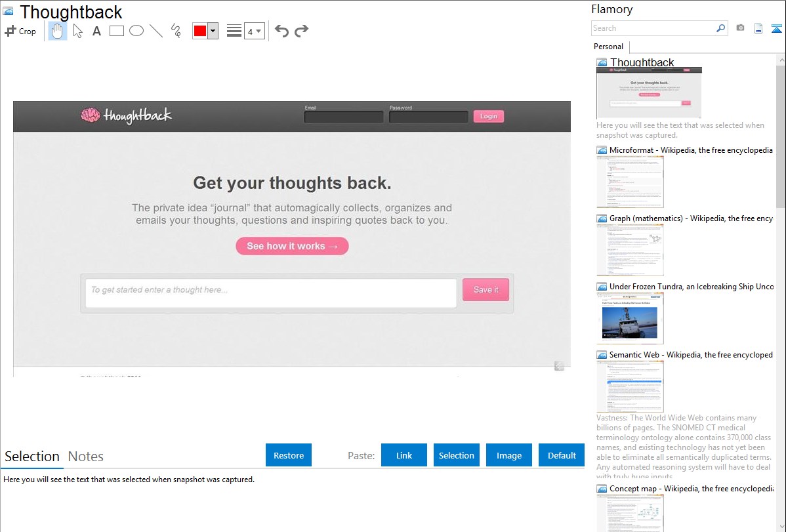786x532 pixels.
Task: Select the freehand scribble tool
Action: click(176, 31)
